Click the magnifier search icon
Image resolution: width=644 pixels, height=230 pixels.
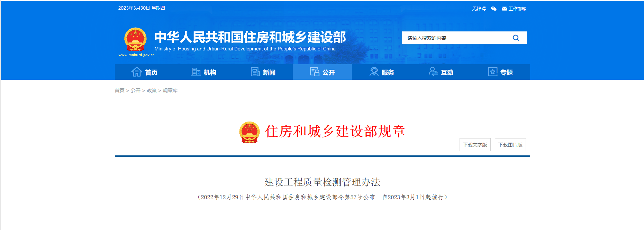pos(516,38)
